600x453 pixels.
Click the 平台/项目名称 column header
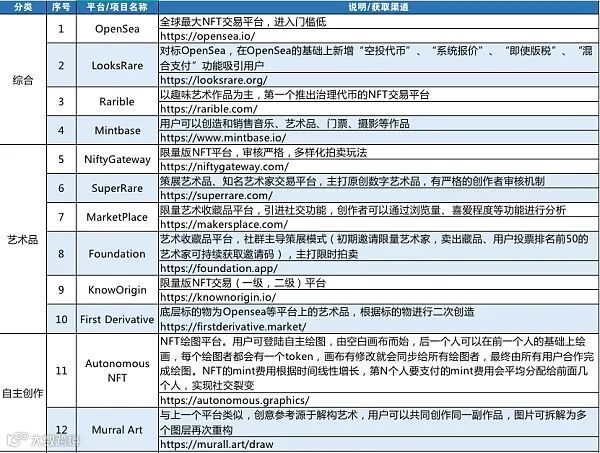[x=117, y=7]
